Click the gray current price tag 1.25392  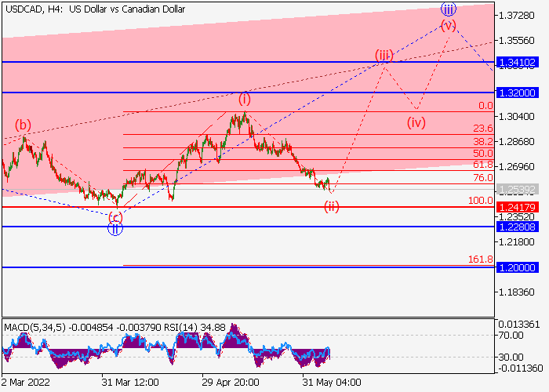517,190
